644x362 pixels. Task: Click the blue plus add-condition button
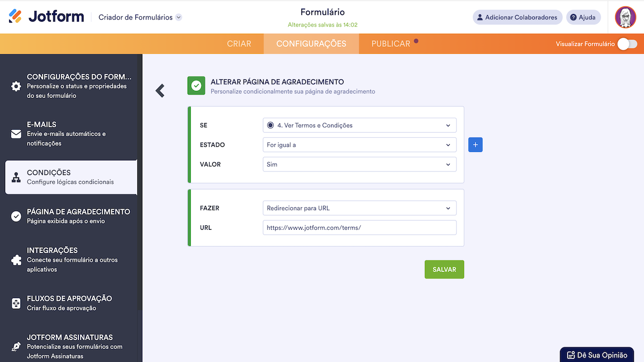(x=475, y=145)
